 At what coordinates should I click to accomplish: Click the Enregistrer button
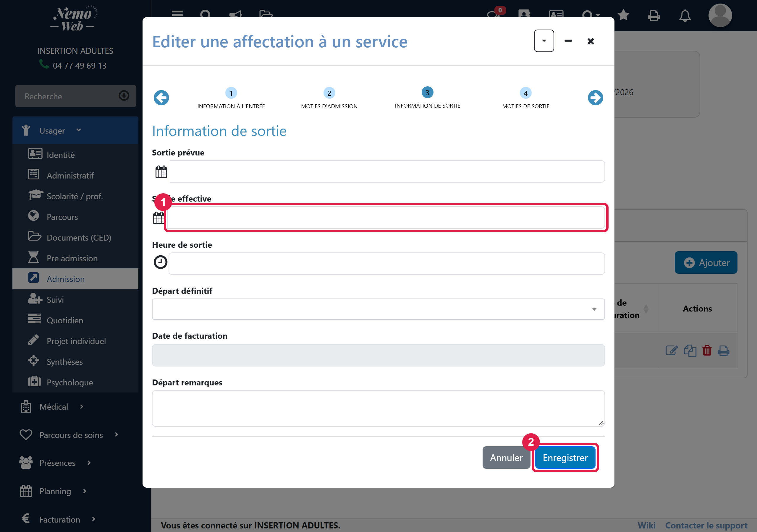coord(565,458)
